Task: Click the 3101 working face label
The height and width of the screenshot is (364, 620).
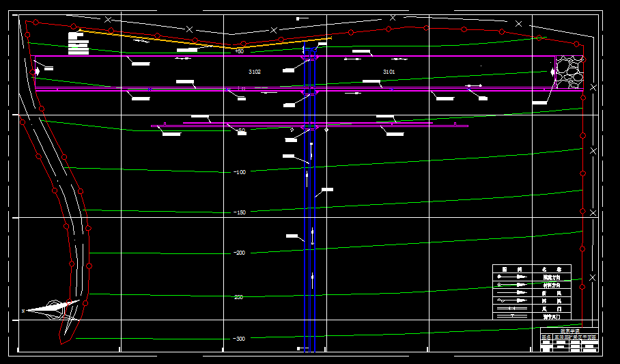Action: point(389,72)
